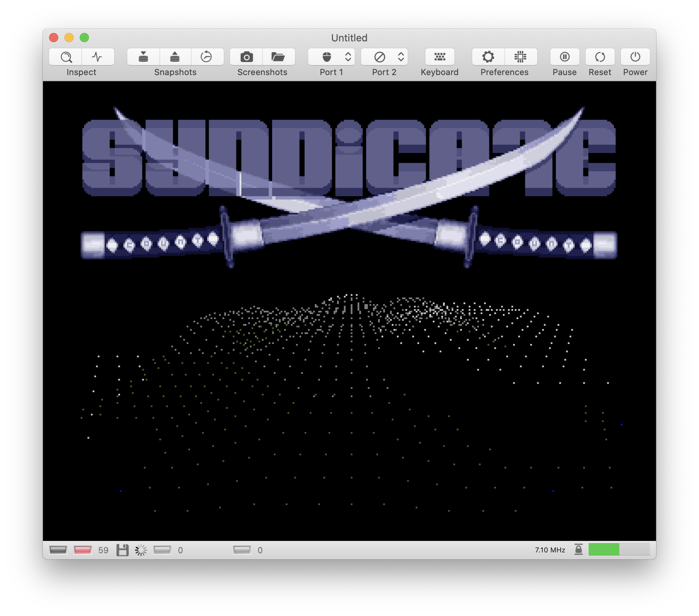The image size is (699, 616).
Task: Open the Inspector with the magnifier icon
Action: pos(66,57)
